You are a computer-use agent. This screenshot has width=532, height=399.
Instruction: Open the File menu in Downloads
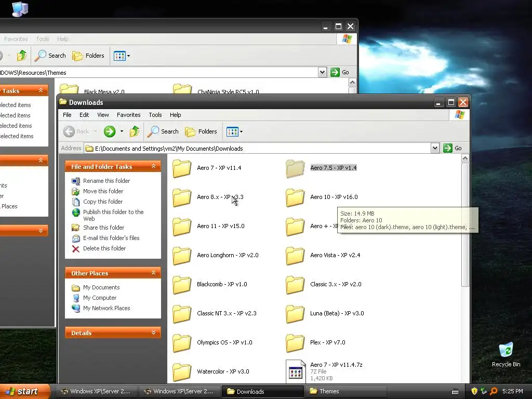click(x=67, y=115)
